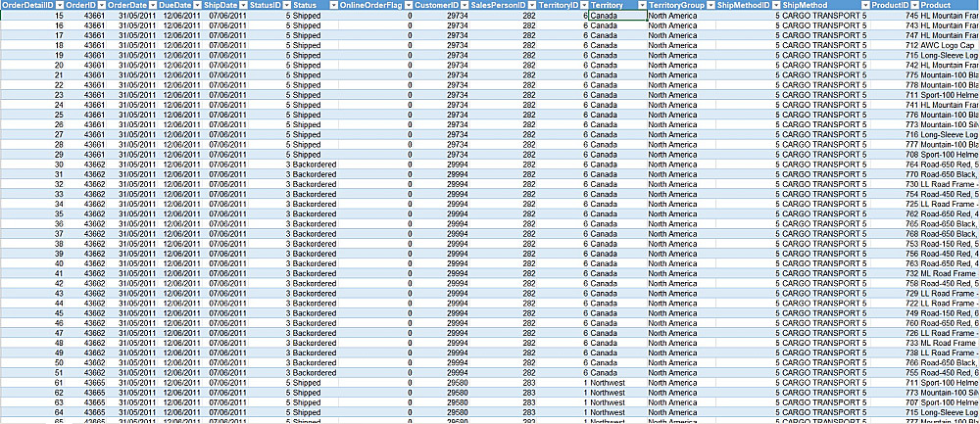Select Northwest territory in OrderDetailID 61 row

(617, 382)
